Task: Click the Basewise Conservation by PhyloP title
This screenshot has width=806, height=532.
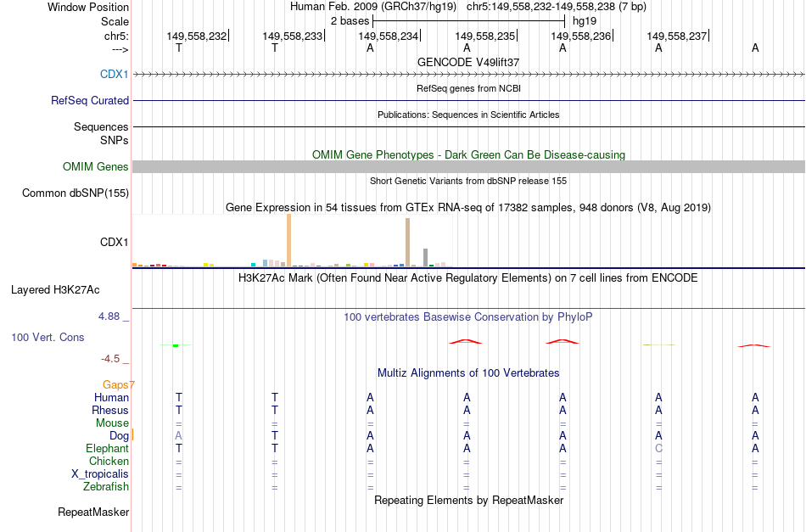Action: point(468,316)
